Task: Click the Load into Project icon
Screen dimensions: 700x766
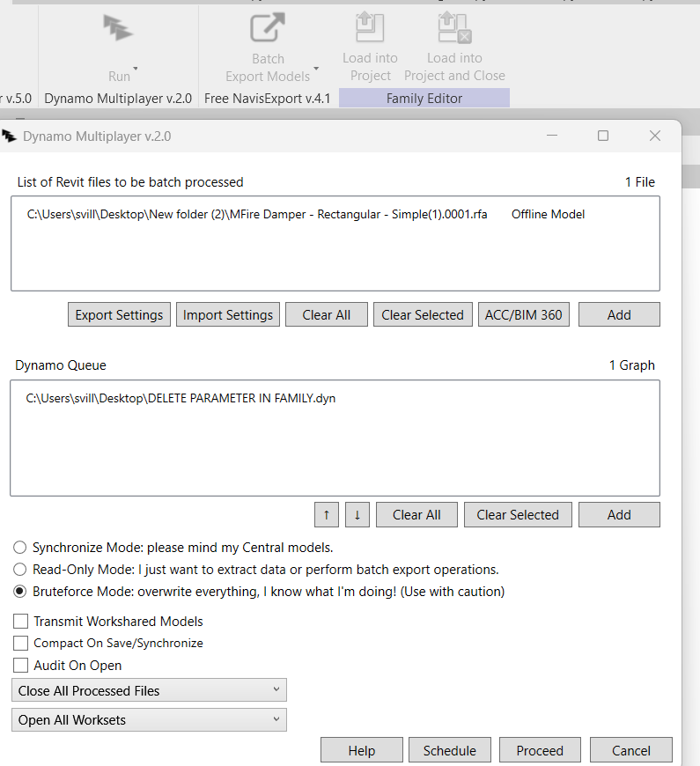Action: pos(370,27)
